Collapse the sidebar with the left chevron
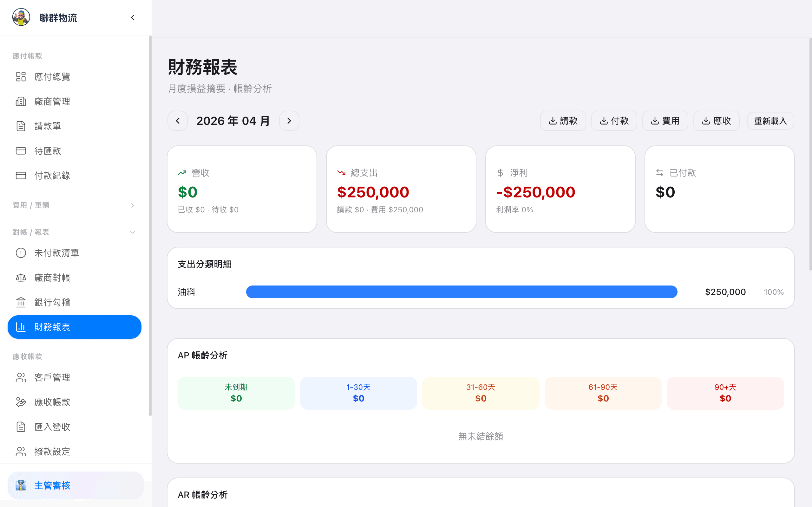This screenshot has height=507, width=812. coord(133,17)
